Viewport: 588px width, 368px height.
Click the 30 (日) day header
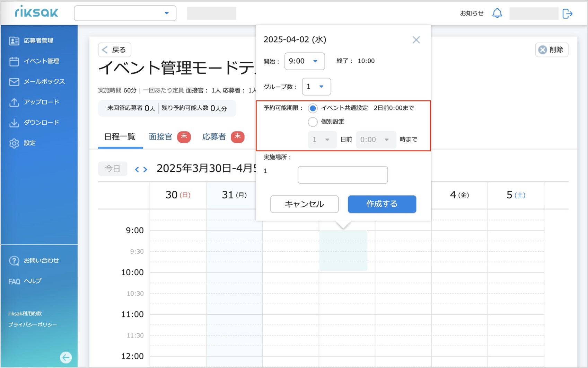click(x=178, y=195)
